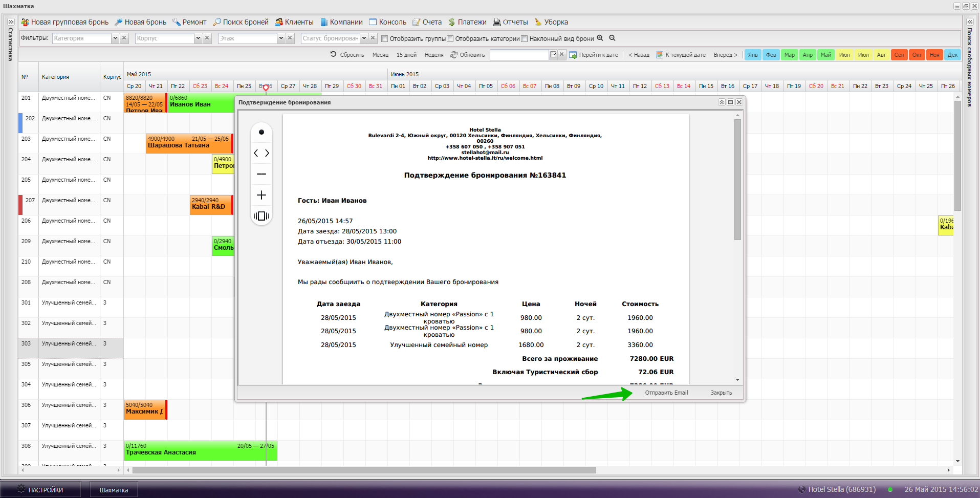
Task: Click Отправить Email button
Action: click(666, 393)
